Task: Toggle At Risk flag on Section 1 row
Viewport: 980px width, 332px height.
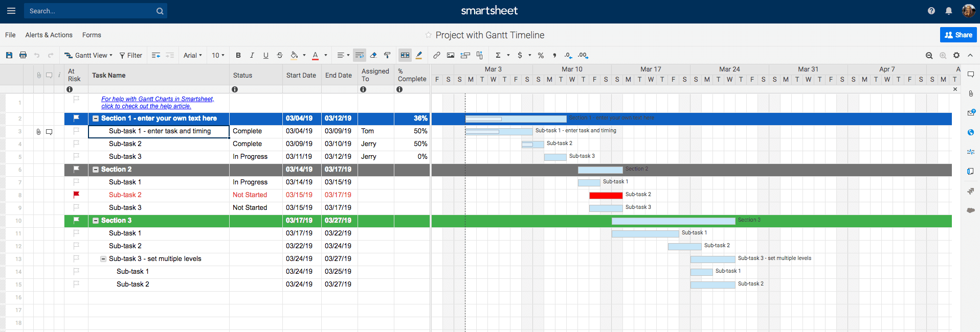Action: tap(76, 118)
